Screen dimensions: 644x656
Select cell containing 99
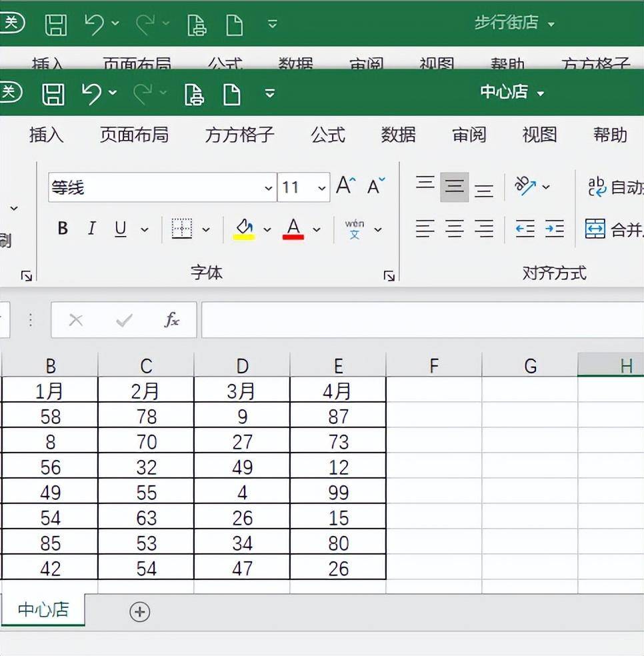pyautogui.click(x=338, y=493)
